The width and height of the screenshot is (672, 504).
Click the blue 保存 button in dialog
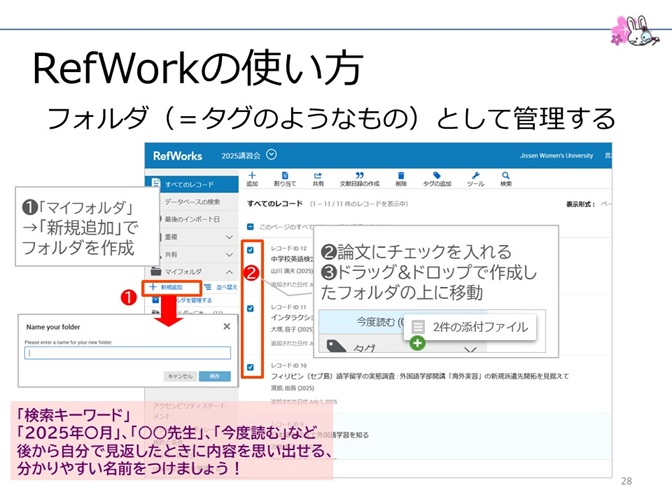point(215,376)
